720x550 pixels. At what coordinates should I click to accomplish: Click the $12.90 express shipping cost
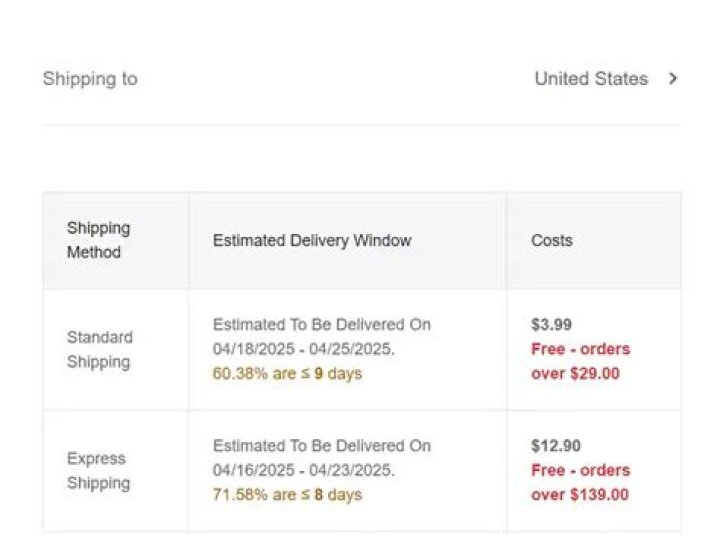coord(556,445)
